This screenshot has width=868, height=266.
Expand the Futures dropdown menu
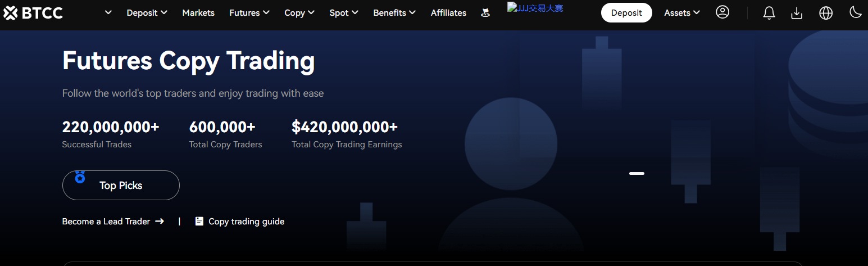tap(249, 12)
